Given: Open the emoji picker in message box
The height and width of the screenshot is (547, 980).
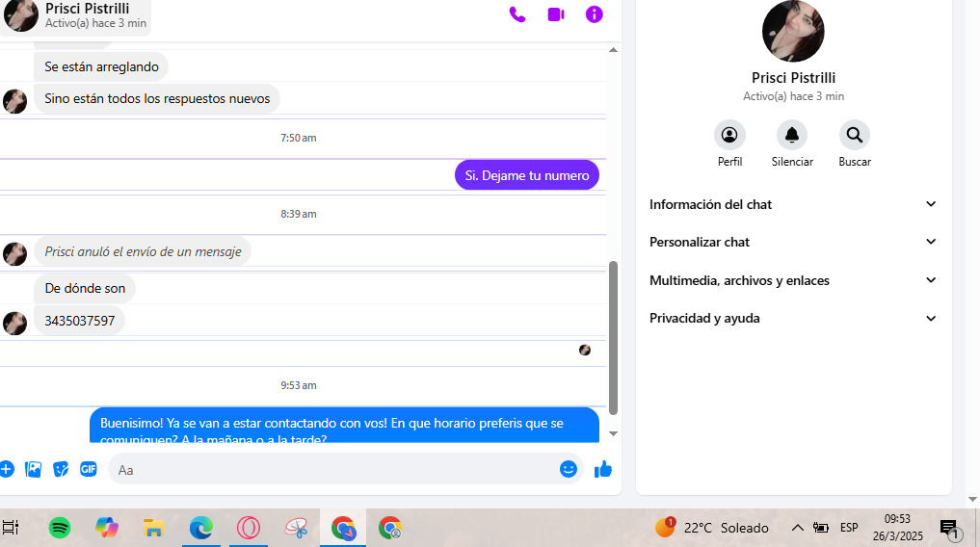Looking at the screenshot, I should pos(569,469).
